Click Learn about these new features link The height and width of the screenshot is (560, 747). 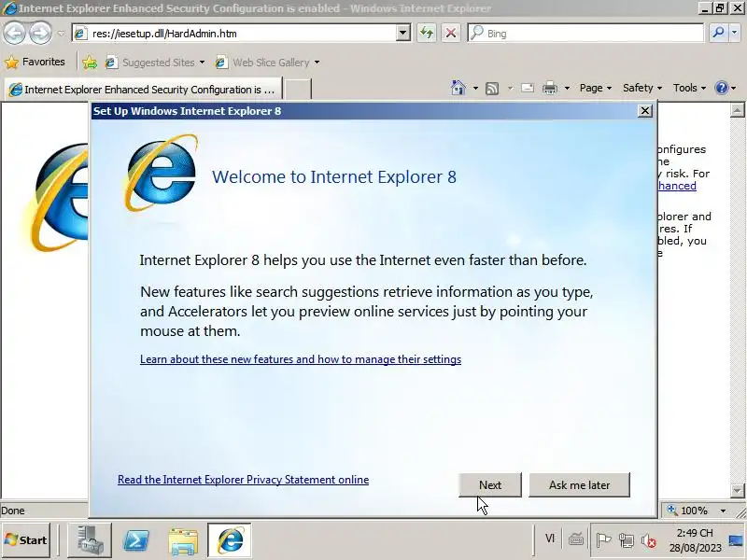click(x=301, y=359)
